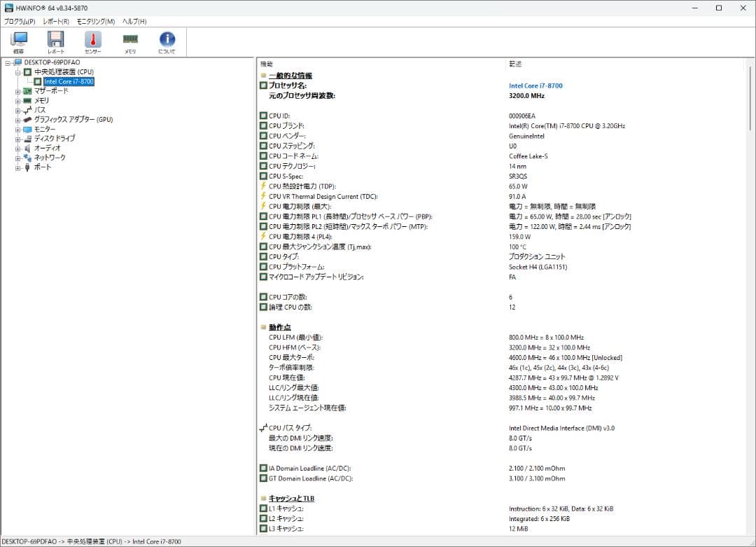
Task: Expand the マザーボード tree node
Action: click(18, 90)
